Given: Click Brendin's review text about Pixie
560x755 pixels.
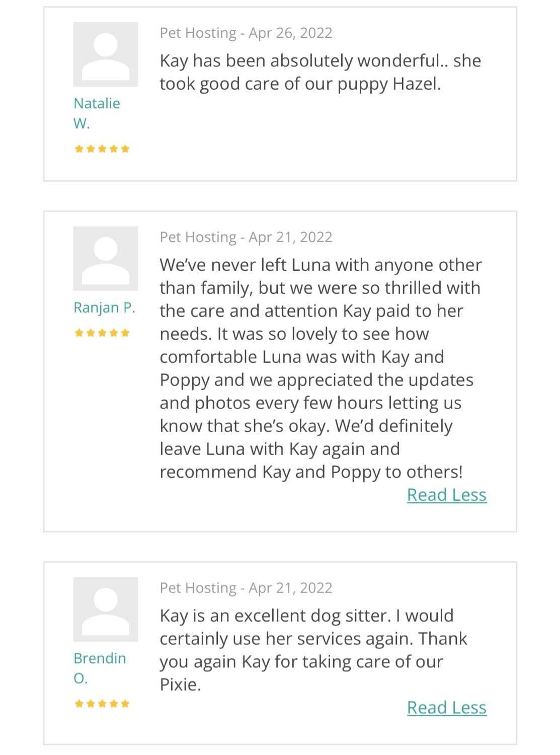Looking at the screenshot, I should click(x=313, y=649).
